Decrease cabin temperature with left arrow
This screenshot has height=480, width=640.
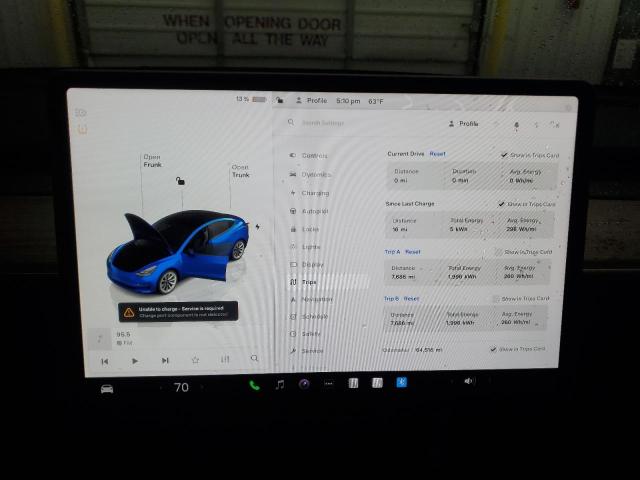click(x=160, y=387)
